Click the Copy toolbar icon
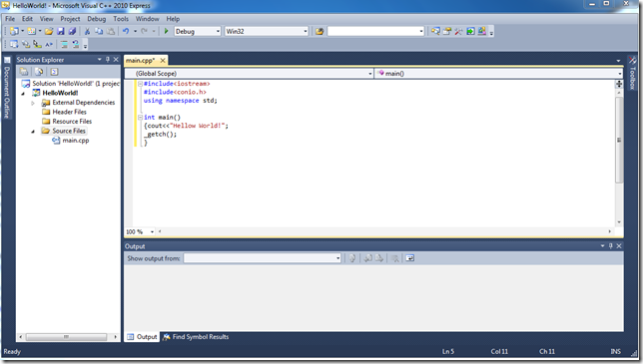 tap(99, 31)
